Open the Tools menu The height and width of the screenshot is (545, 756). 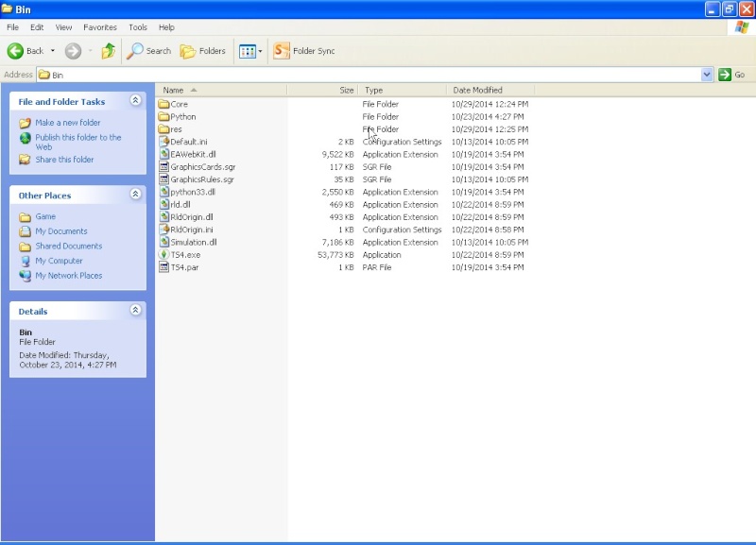coord(138,27)
